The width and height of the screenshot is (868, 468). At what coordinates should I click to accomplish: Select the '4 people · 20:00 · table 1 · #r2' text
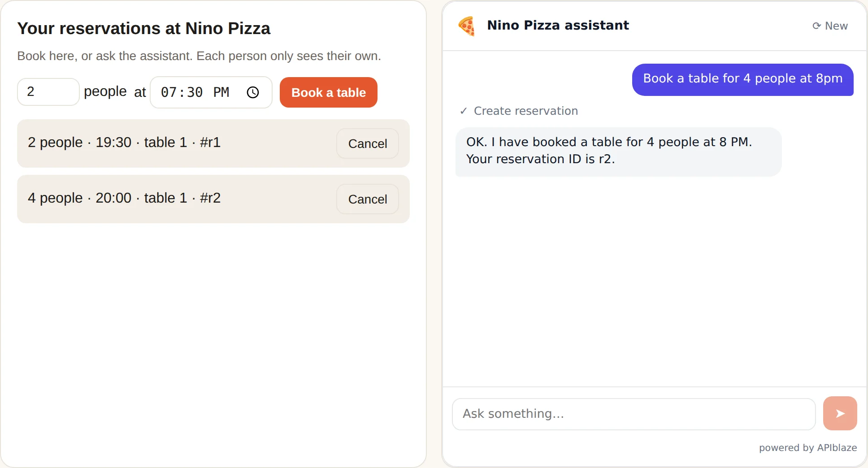(124, 198)
